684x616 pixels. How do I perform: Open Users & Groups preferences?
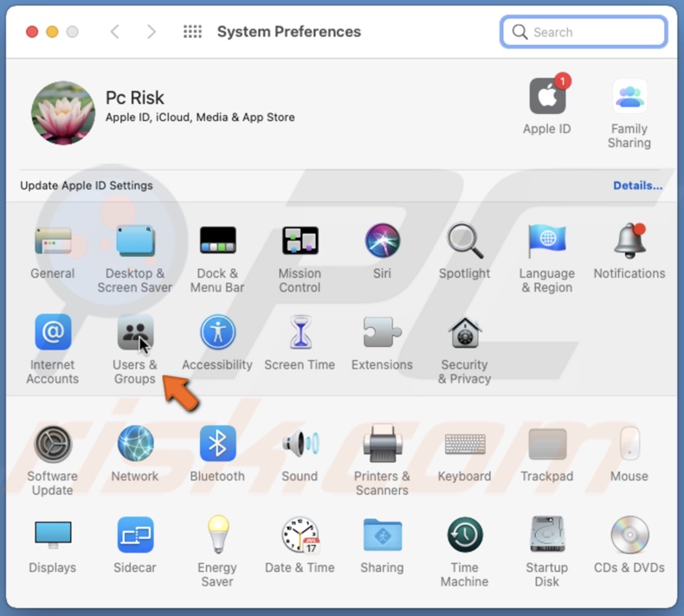pos(135,333)
